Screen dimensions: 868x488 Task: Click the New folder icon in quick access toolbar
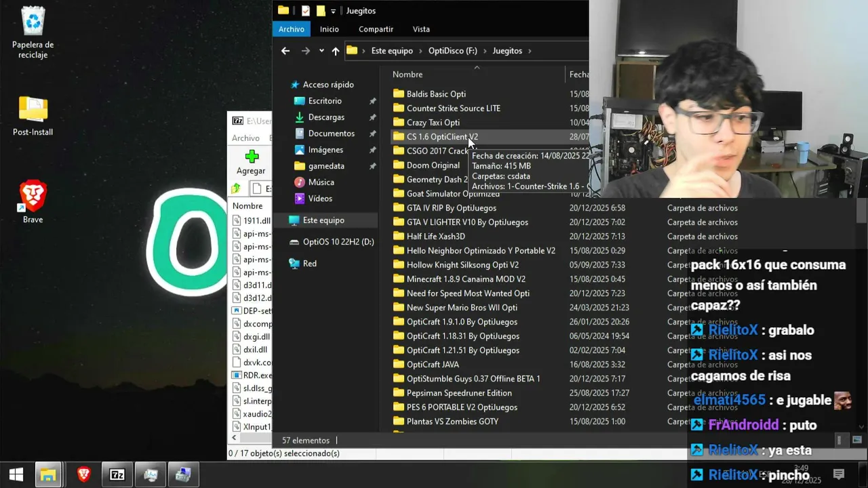[321, 11]
